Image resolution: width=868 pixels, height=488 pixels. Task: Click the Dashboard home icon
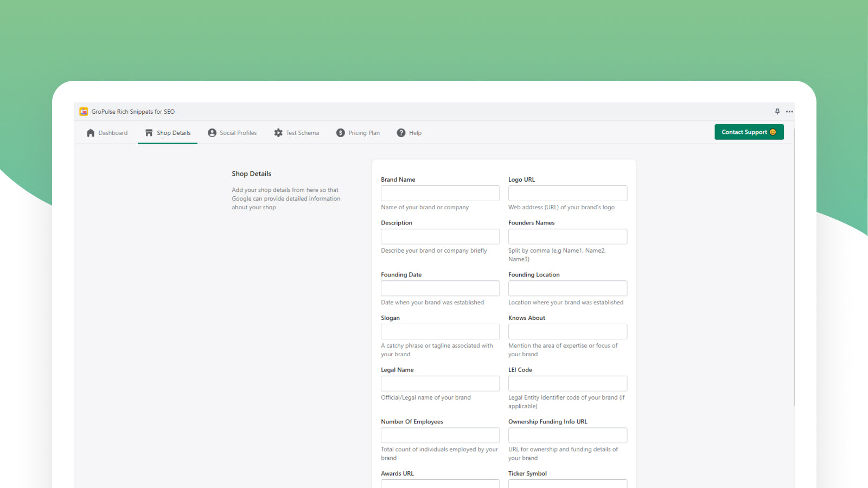pyautogui.click(x=91, y=133)
